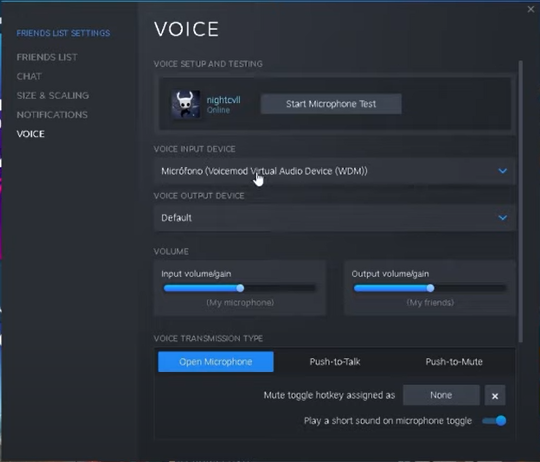Expand voice output device chevron
Viewport: 540px width, 462px height.
tap(502, 218)
